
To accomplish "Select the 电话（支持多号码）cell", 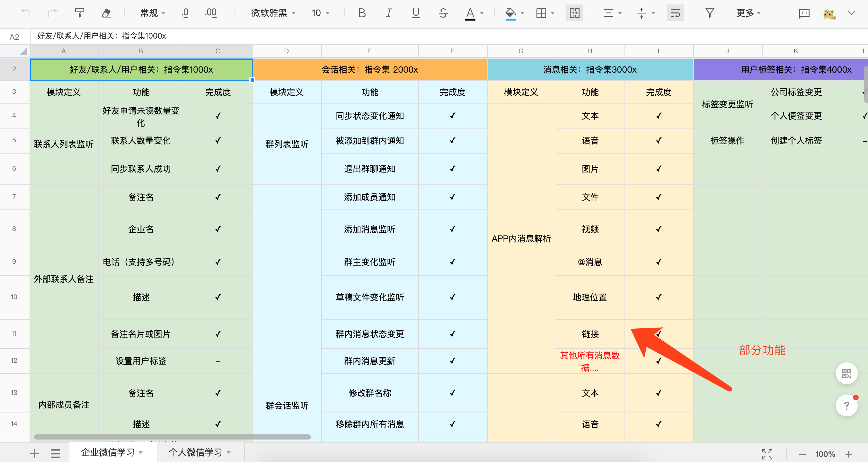I will tap(141, 262).
